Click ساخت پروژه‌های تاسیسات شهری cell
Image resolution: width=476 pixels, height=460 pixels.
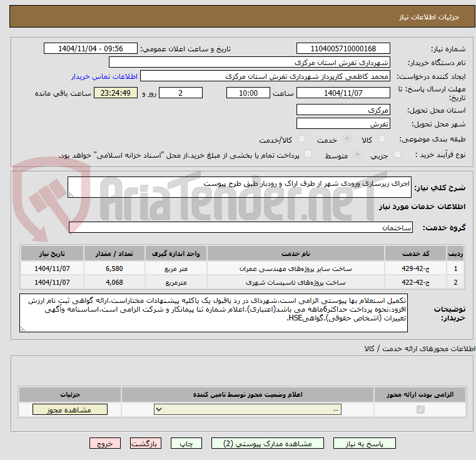[x=296, y=282]
